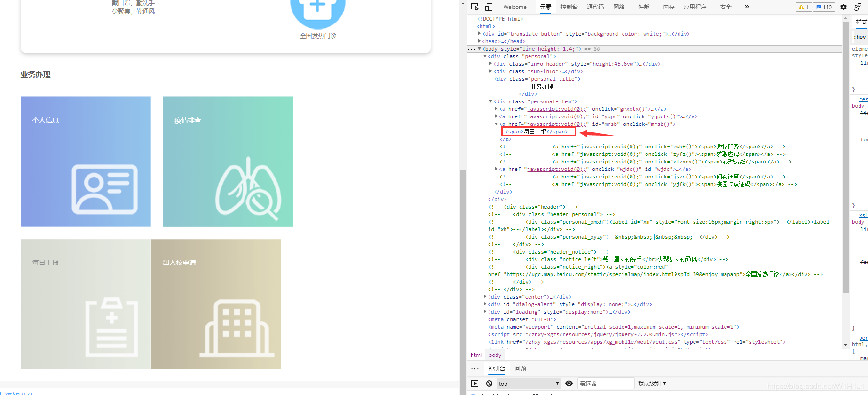Expand the translate-button div node
This screenshot has width=868, height=395.
coord(480,34)
